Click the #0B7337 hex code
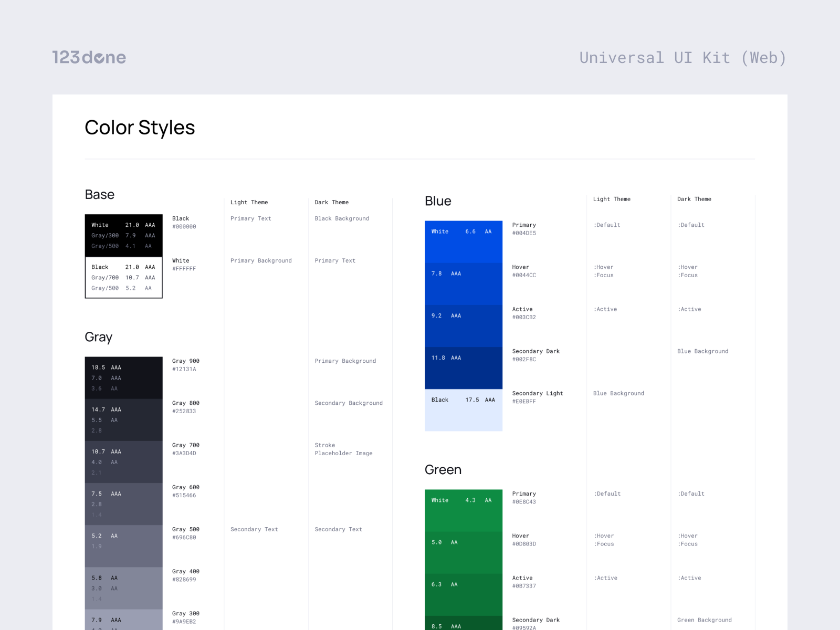The width and height of the screenshot is (840, 630). tap(524, 586)
